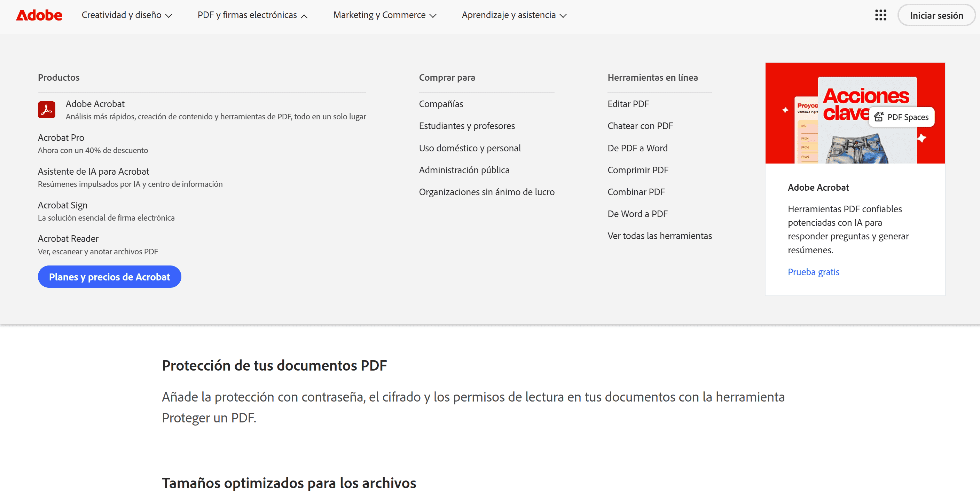Click the Acciones clave promo image

point(855,113)
